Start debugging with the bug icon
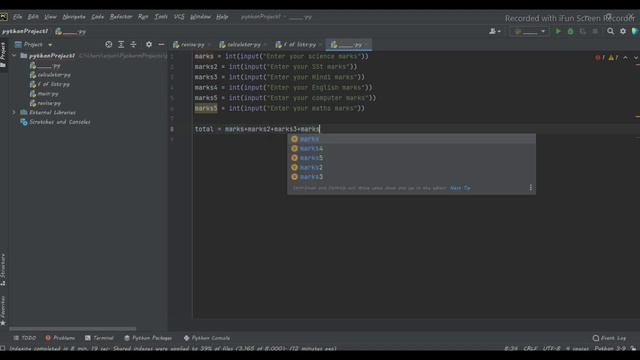This screenshot has height=360, width=640. pyautogui.click(x=570, y=31)
